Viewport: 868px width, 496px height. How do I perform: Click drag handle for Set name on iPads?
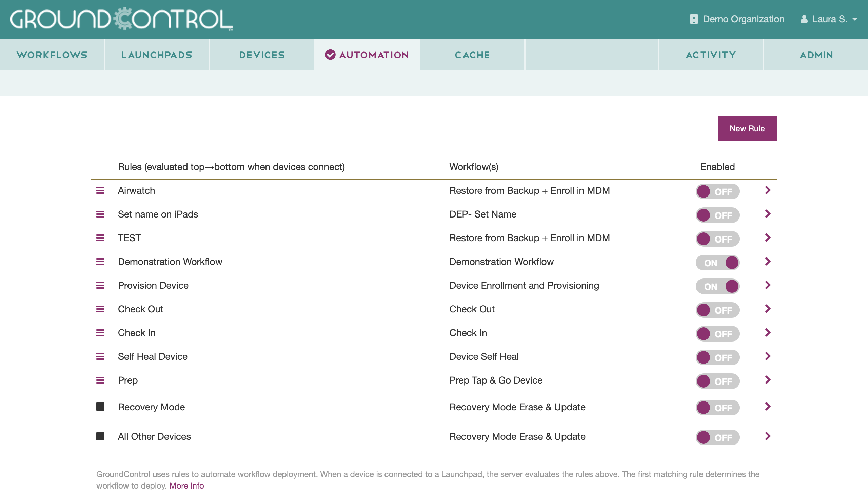pos(100,214)
